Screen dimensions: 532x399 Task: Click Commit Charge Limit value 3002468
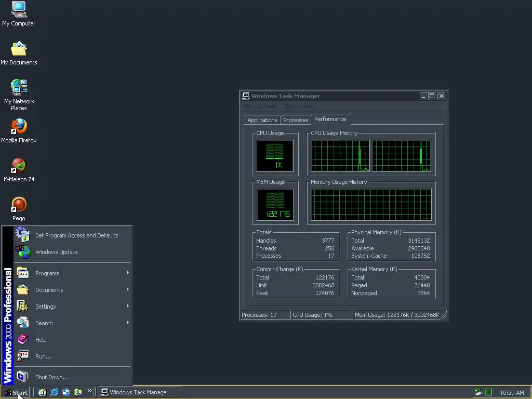click(323, 285)
